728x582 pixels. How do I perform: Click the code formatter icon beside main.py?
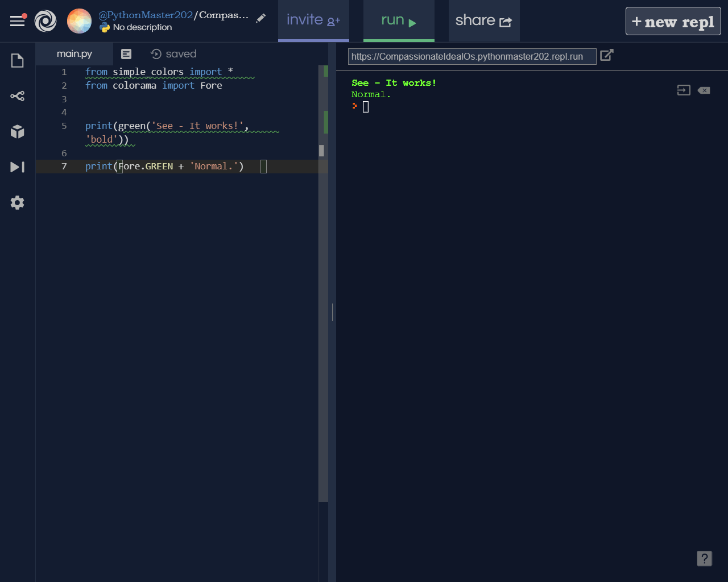(x=126, y=54)
